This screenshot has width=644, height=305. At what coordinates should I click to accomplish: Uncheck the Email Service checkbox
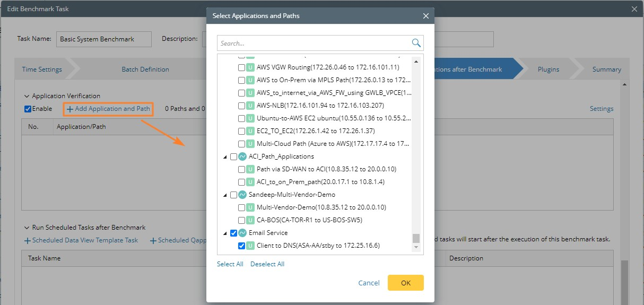click(233, 233)
